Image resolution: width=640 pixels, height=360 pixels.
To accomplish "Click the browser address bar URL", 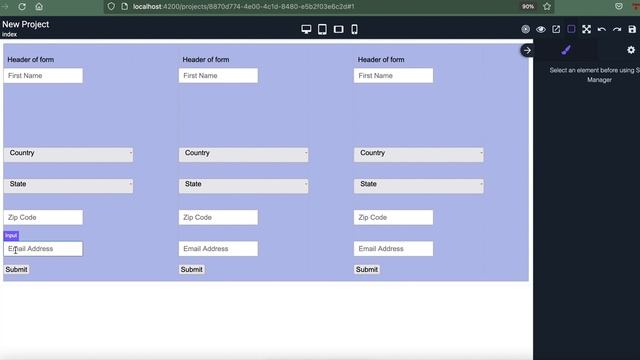I will pos(244,7).
